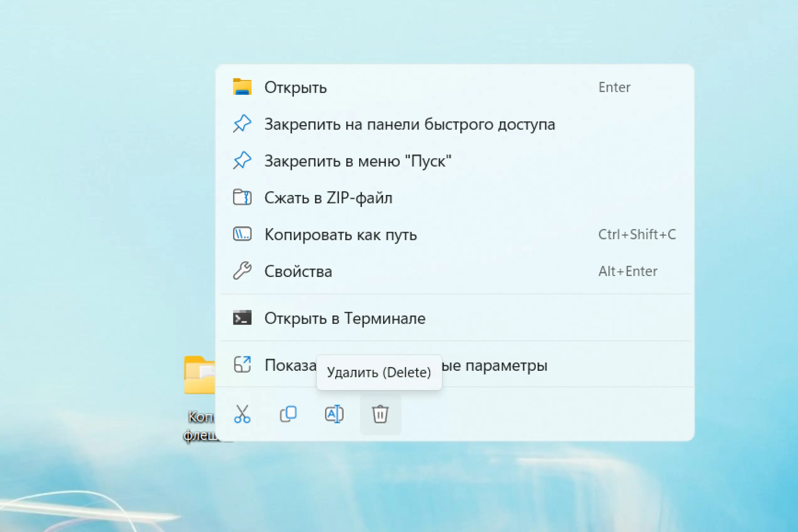Select Закрепить в меню "Пуск"
The width and height of the screenshot is (798, 532).
coord(358,161)
